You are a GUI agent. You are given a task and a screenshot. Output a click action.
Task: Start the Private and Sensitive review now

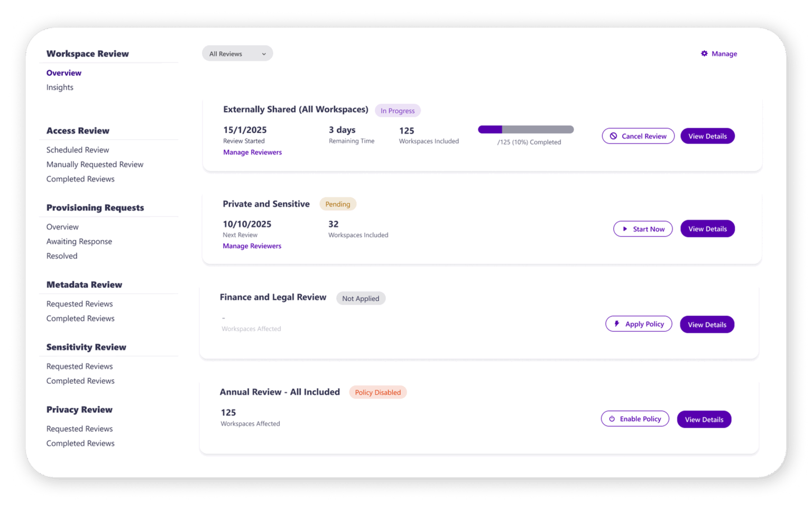coord(643,229)
